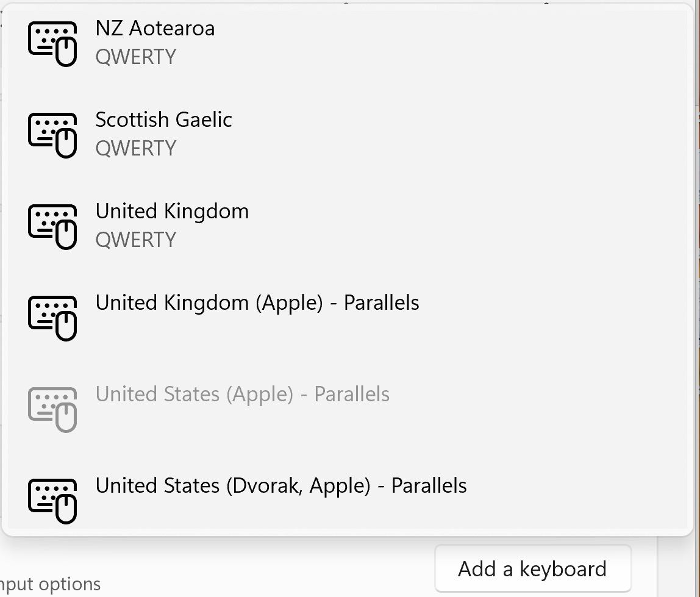Select United States (Dvorak, Apple) - Parallels
Image resolution: width=700 pixels, height=597 pixels.
pos(280,485)
